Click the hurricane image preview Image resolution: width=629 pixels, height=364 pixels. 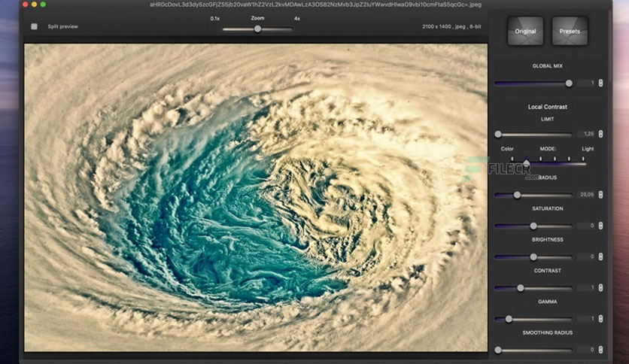coord(256,198)
